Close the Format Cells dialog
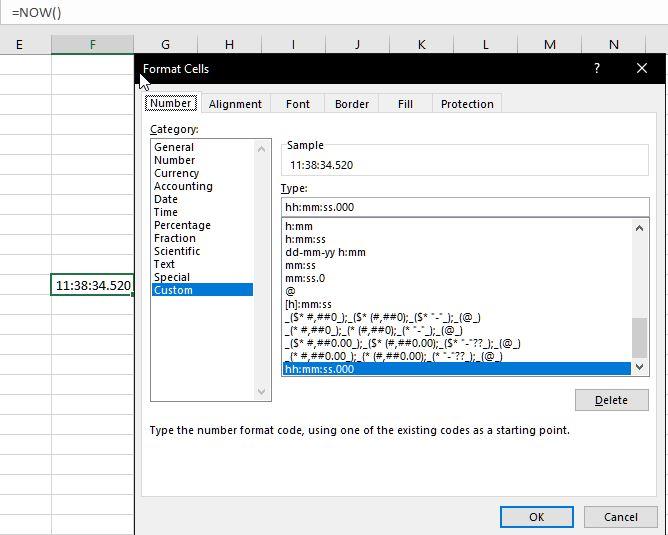The height and width of the screenshot is (535, 668). click(x=642, y=68)
